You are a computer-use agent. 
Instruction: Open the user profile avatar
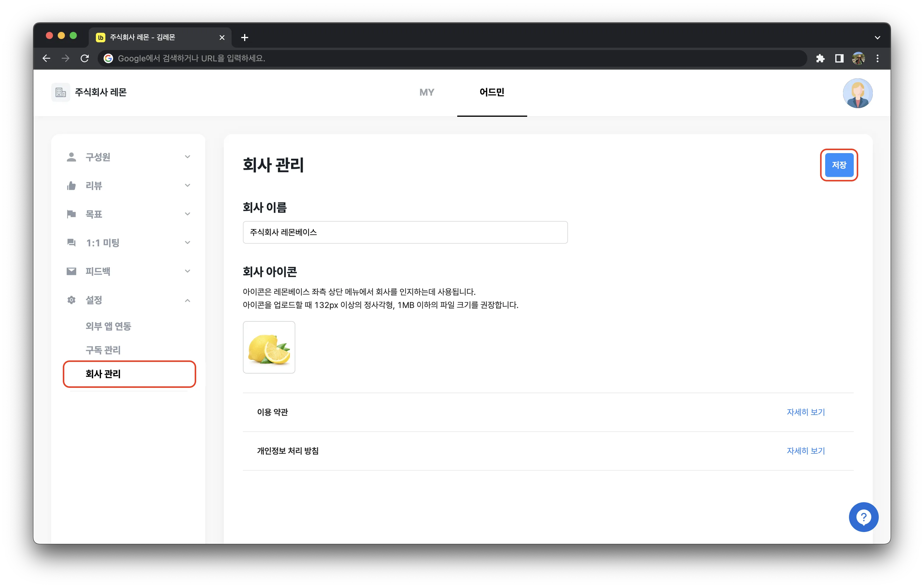[858, 93]
